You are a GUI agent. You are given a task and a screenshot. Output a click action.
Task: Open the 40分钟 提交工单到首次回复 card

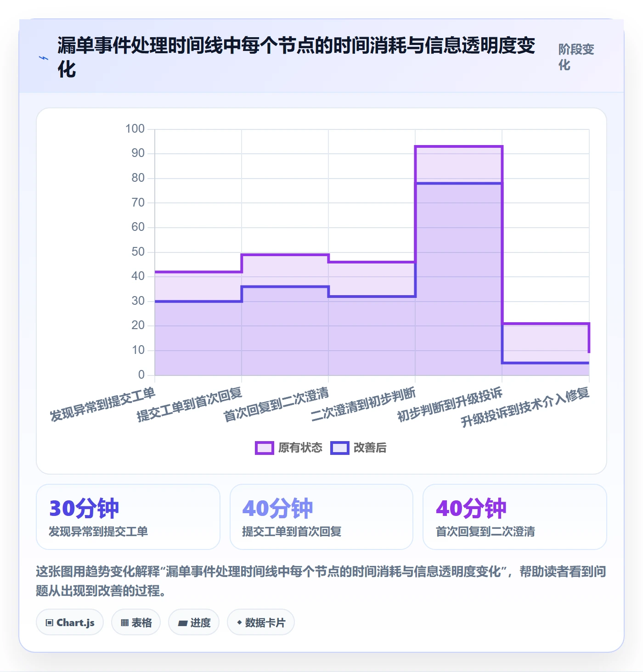pyautogui.click(x=321, y=517)
